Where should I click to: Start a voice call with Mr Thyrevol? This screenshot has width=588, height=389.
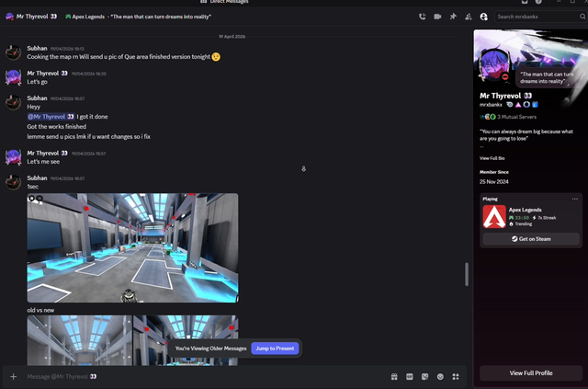pos(423,17)
